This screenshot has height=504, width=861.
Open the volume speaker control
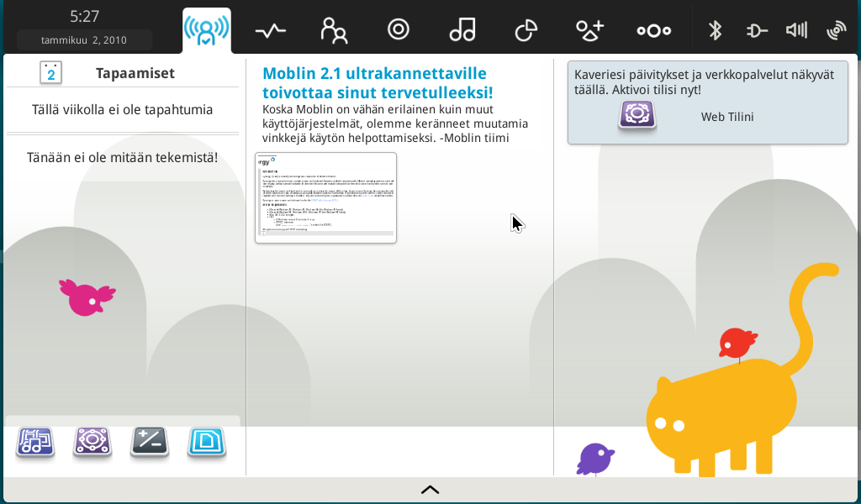tap(796, 30)
